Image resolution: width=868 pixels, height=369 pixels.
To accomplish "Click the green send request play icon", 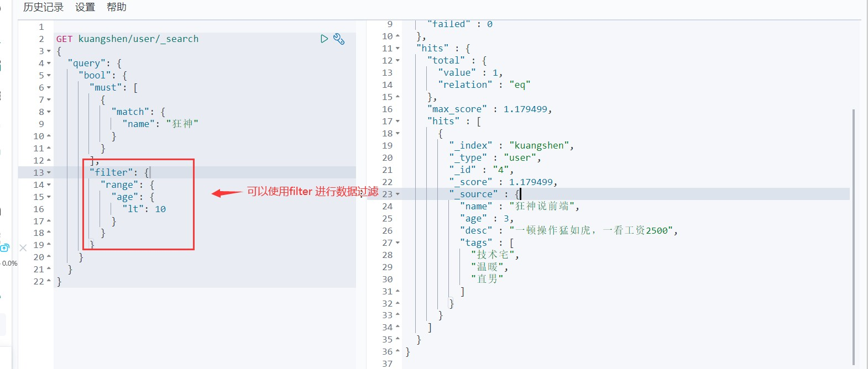I will pos(324,39).
